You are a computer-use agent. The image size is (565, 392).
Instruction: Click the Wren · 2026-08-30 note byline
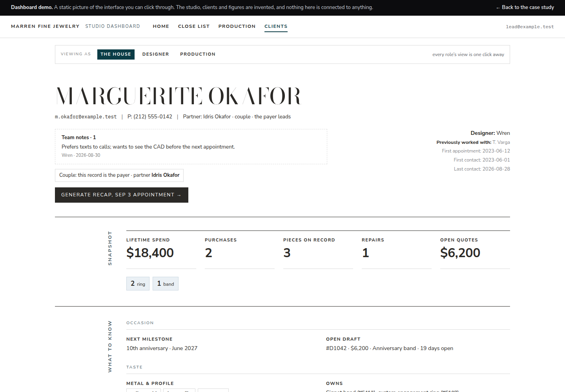point(81,155)
